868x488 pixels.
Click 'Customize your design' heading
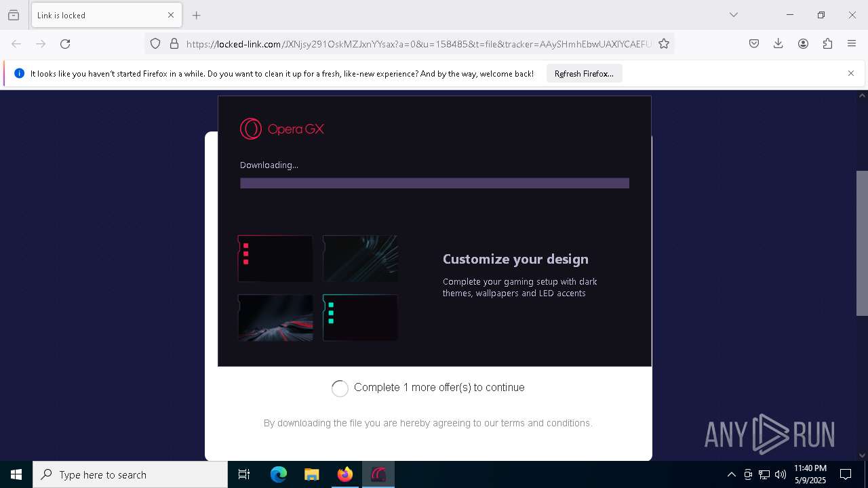coord(515,259)
